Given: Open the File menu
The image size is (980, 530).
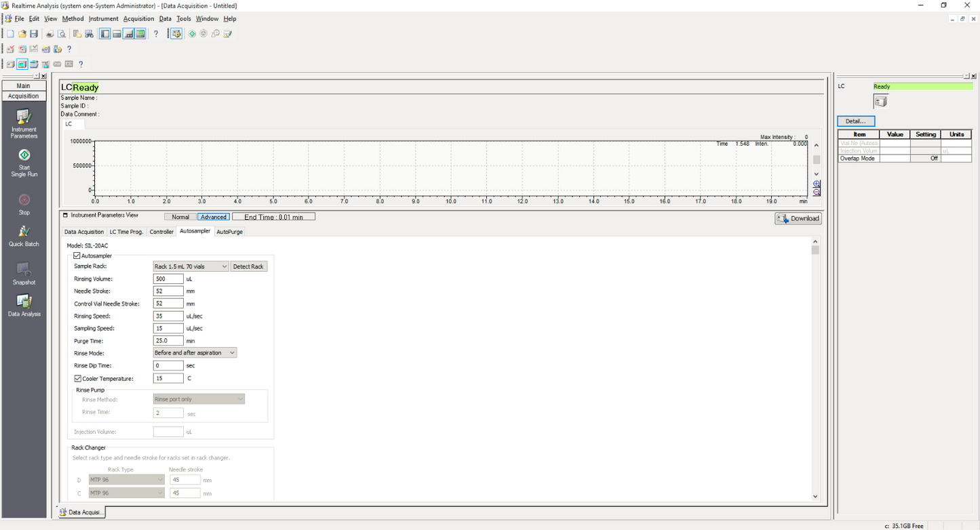Looking at the screenshot, I should 20,19.
